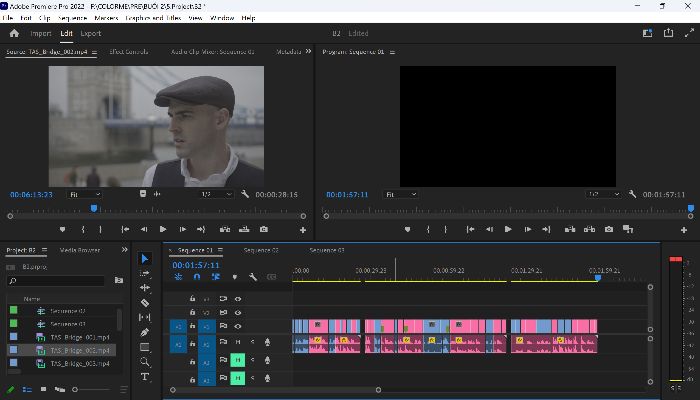The height and width of the screenshot is (400, 700).
Task: Expand hidden Source panel tabs chevron
Action: [308, 51]
